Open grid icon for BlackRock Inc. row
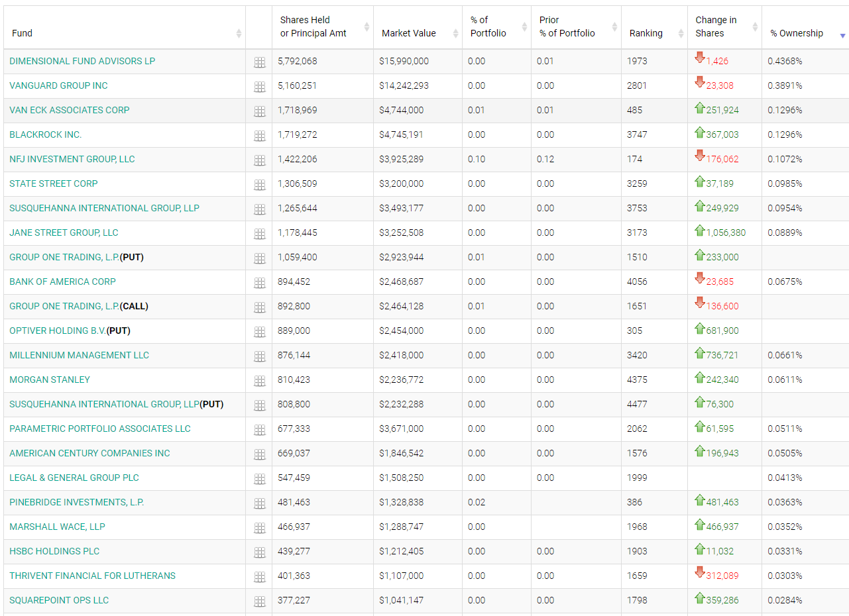 [x=259, y=136]
